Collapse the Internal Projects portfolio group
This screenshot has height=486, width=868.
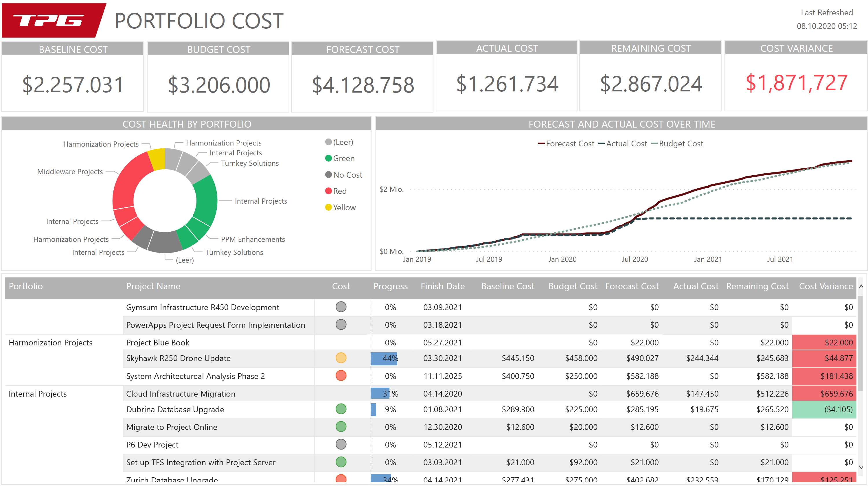tap(38, 394)
